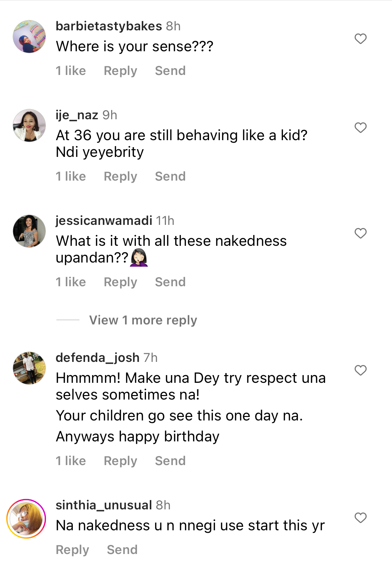View sinthia_unusual's story ring avatar
Image resolution: width=392 pixels, height=577 pixels.
click(x=26, y=519)
